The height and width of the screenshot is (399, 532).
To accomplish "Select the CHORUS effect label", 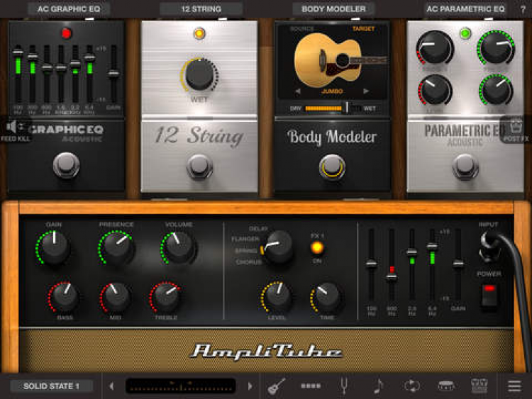I will click(x=249, y=262).
